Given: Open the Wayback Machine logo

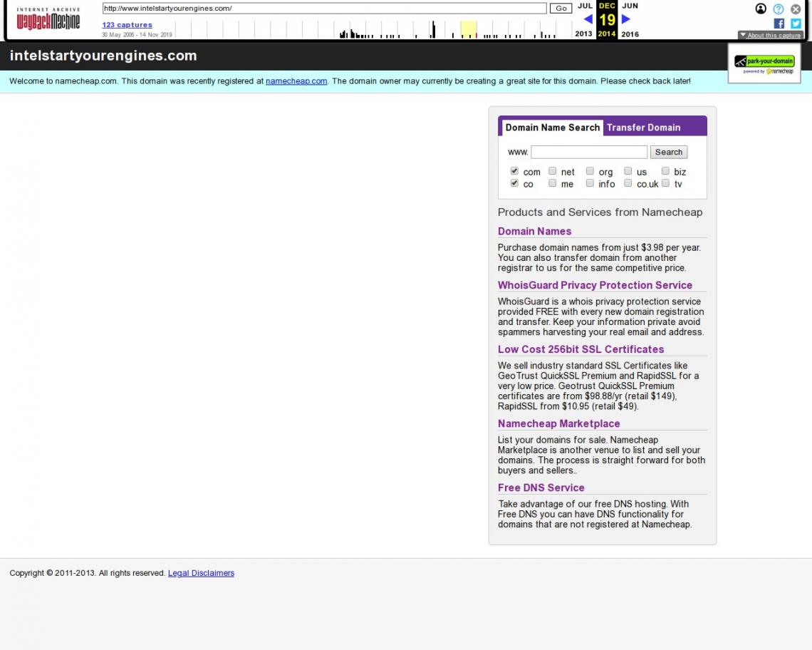Looking at the screenshot, I should pos(48,19).
